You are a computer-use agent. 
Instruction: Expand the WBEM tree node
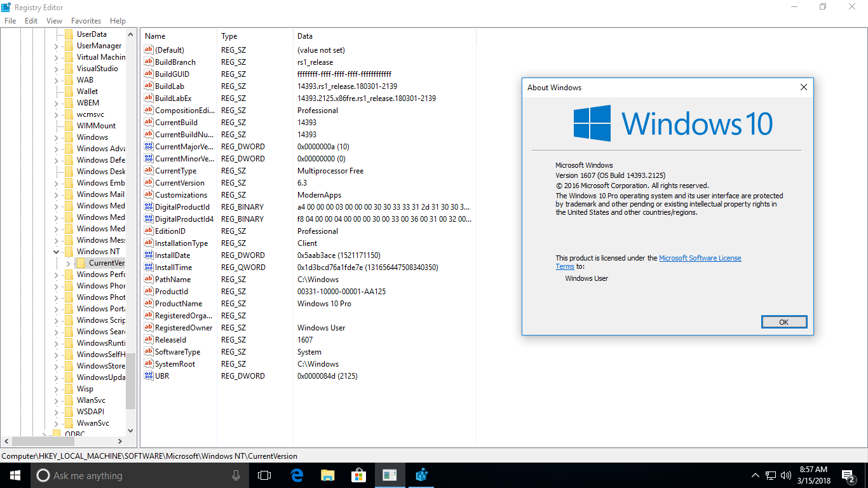coord(56,103)
